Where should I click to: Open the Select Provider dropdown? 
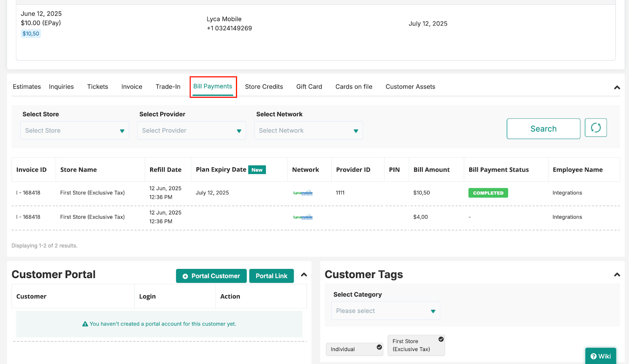click(191, 130)
